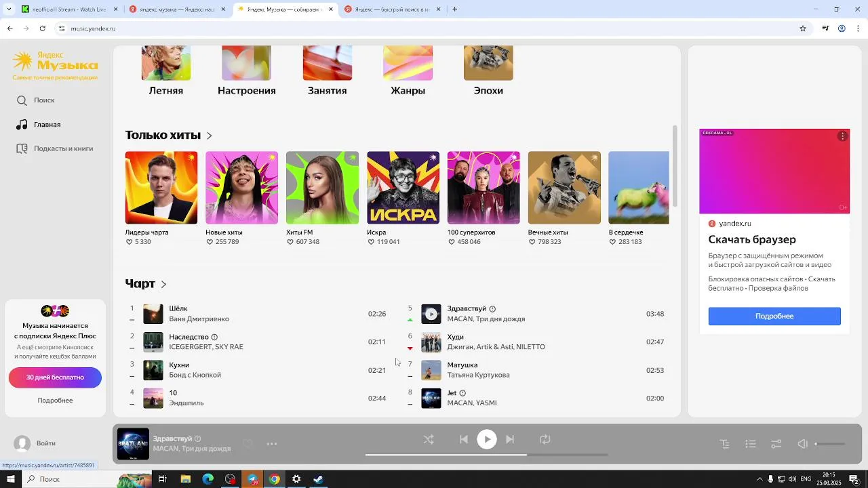Go to Главная in the sidebar
868x488 pixels.
[39, 125]
